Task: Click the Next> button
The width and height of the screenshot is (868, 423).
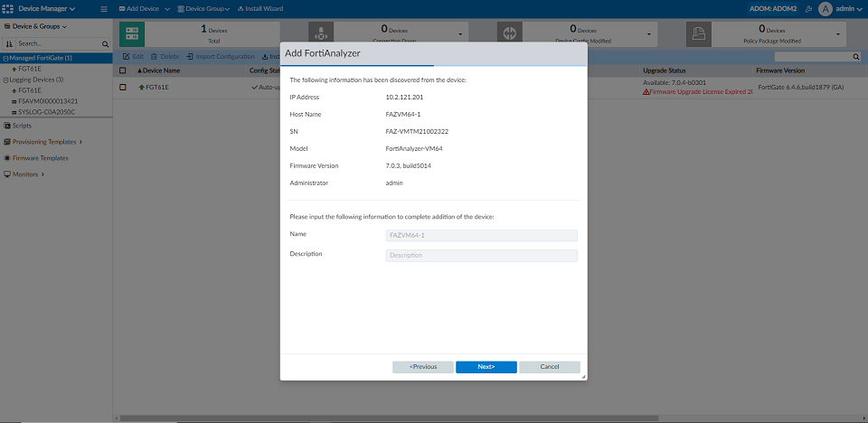Action: coord(486,367)
